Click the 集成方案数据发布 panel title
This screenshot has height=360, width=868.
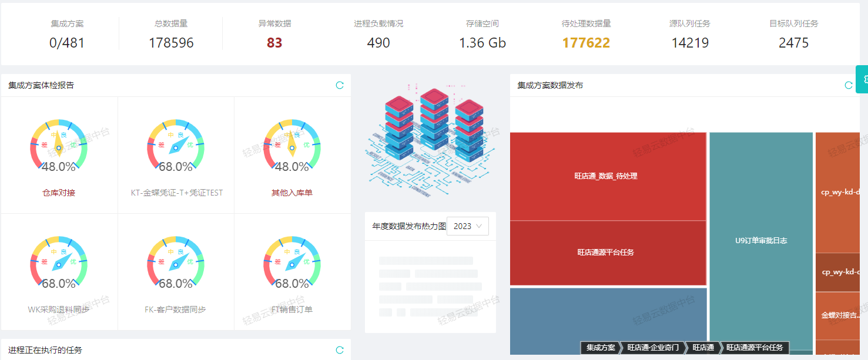point(550,85)
